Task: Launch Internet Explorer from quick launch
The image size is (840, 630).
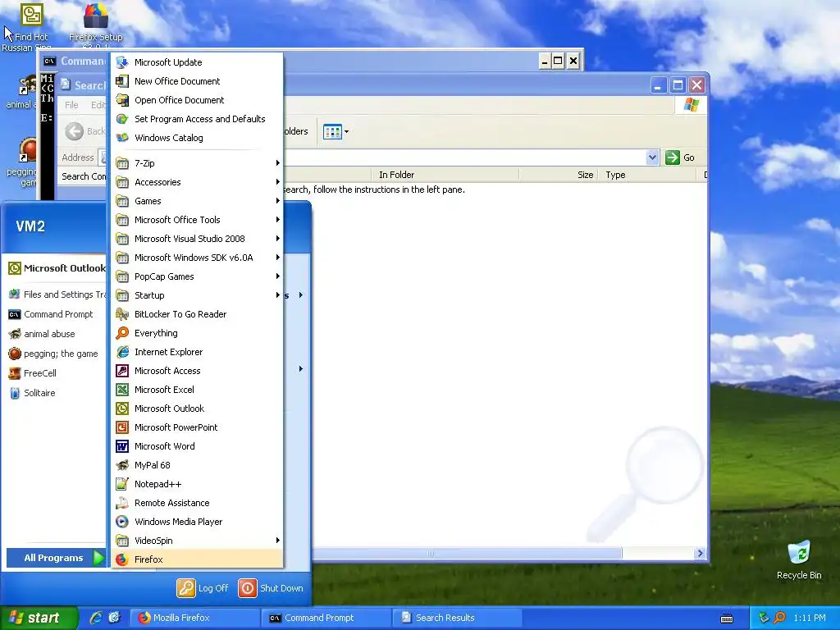Action: coord(96,618)
